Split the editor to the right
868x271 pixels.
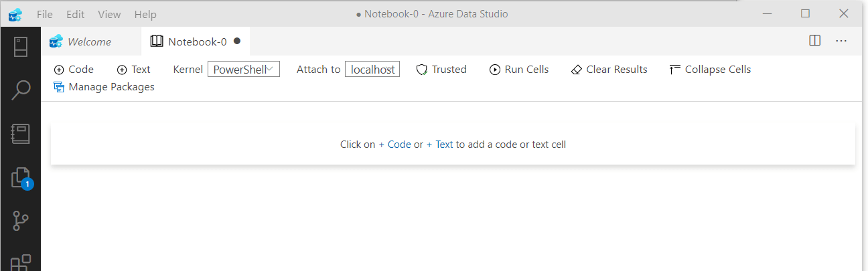tap(815, 41)
